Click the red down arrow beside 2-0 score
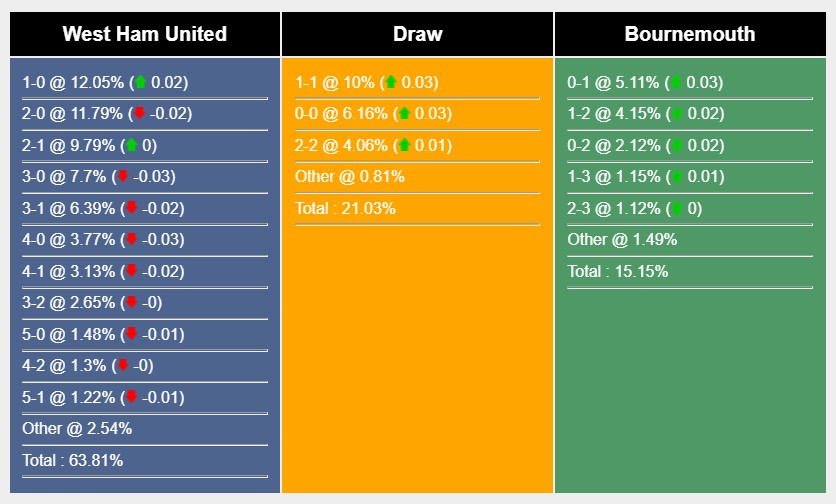This screenshot has height=504, width=836. 140,114
